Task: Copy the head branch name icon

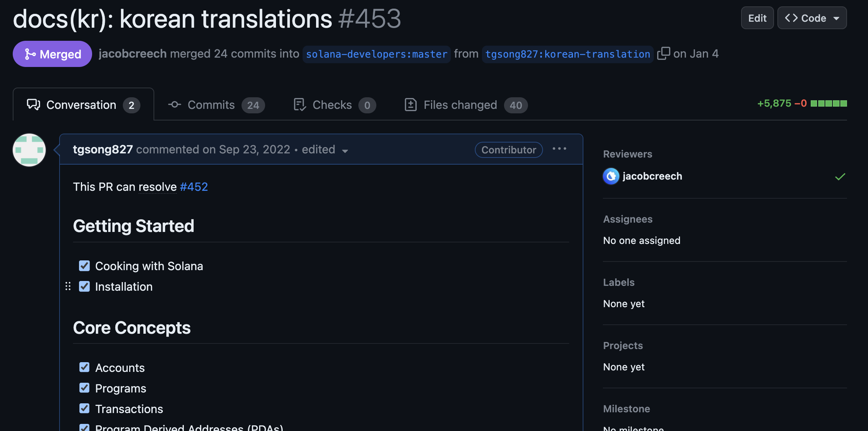Action: (663, 54)
